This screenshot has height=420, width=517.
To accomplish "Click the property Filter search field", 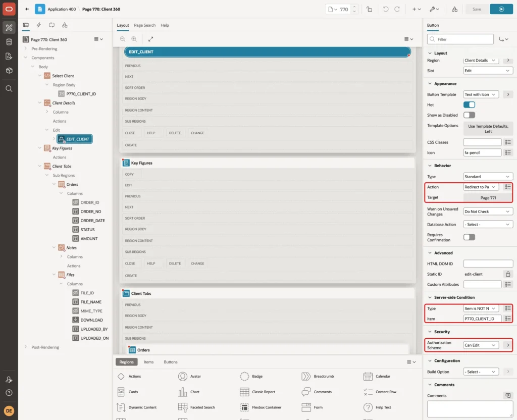I will pyautogui.click(x=460, y=39).
